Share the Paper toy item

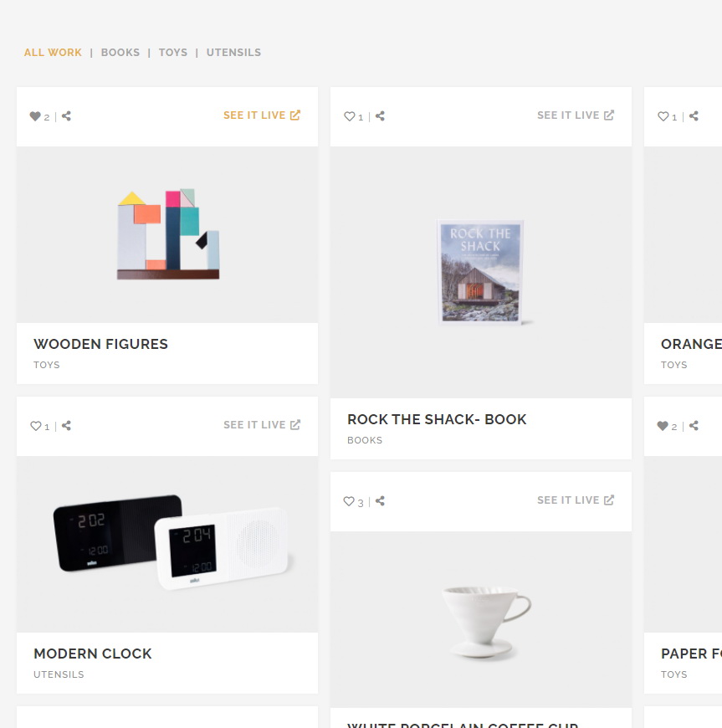694,426
